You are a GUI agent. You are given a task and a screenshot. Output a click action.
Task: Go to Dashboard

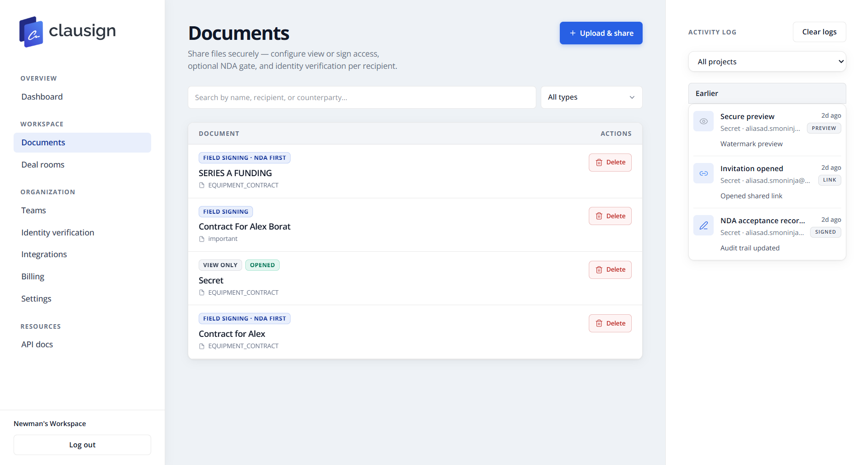[x=42, y=97]
